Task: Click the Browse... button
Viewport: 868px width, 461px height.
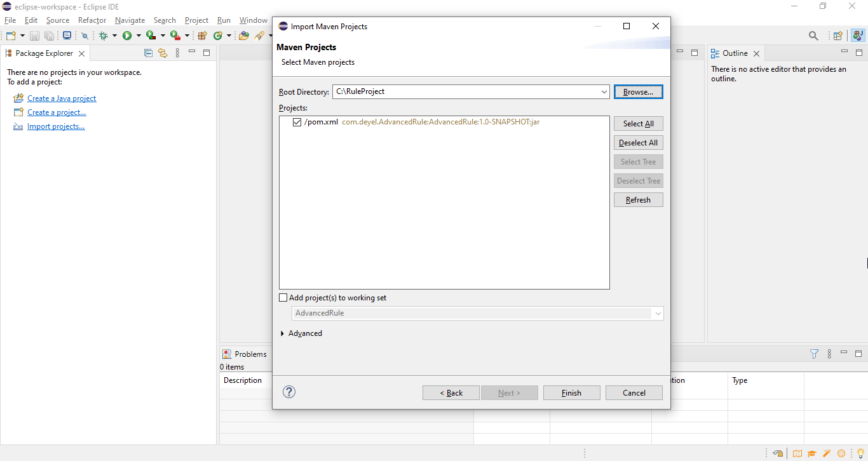Action: (x=638, y=92)
